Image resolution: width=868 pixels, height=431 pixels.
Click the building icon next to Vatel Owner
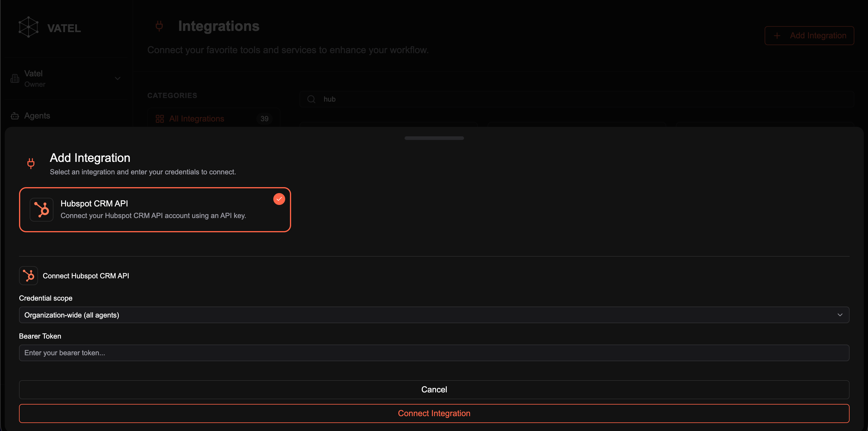(x=15, y=78)
